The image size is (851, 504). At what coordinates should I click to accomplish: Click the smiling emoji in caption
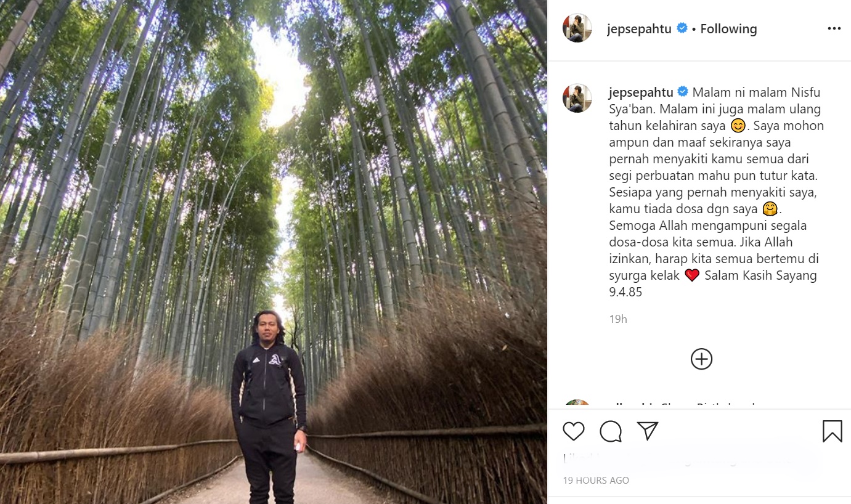point(738,126)
